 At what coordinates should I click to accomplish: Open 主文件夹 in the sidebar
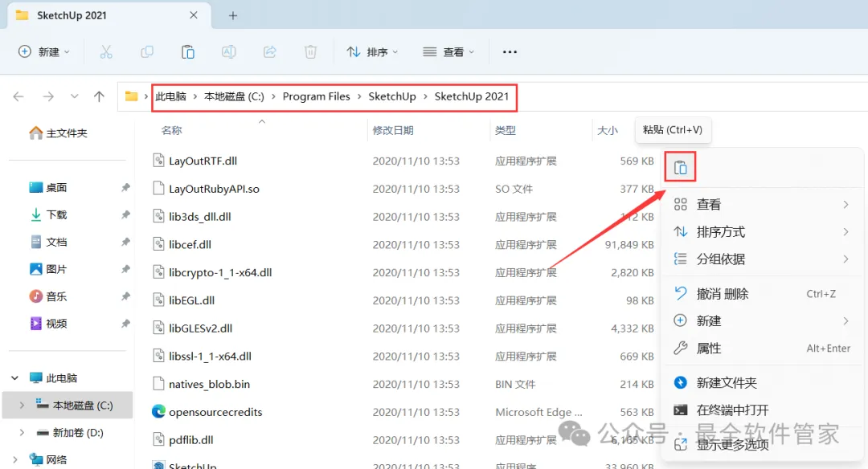58,133
